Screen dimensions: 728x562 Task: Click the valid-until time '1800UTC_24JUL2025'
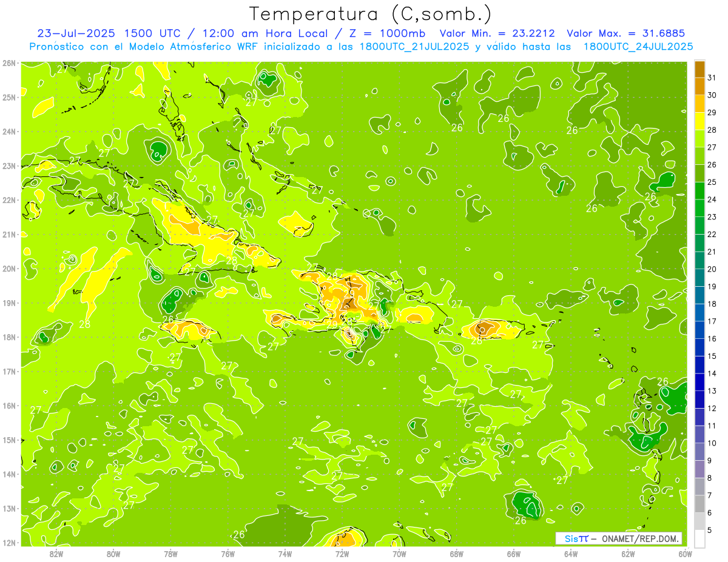(637, 46)
